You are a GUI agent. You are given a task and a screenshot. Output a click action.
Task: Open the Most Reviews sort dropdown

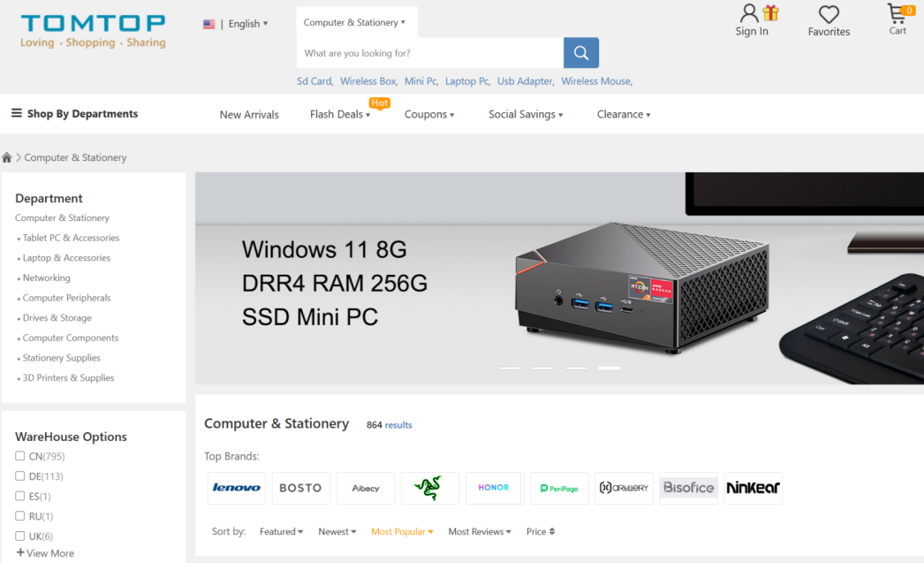[480, 531]
